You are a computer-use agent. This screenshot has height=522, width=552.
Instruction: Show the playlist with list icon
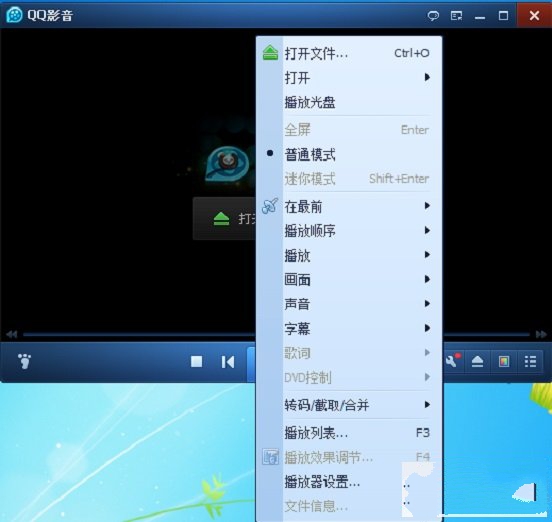[530, 361]
